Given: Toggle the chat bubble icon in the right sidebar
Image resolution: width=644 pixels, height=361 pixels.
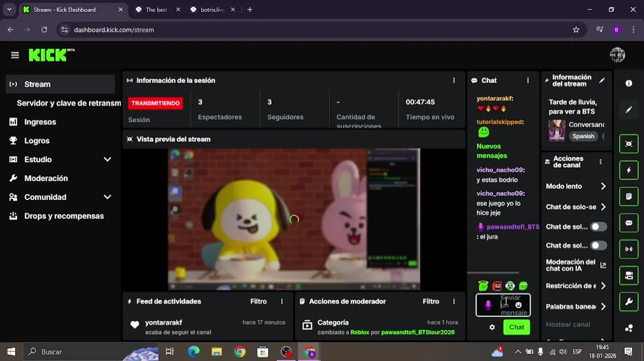Looking at the screenshot, I should [x=629, y=223].
